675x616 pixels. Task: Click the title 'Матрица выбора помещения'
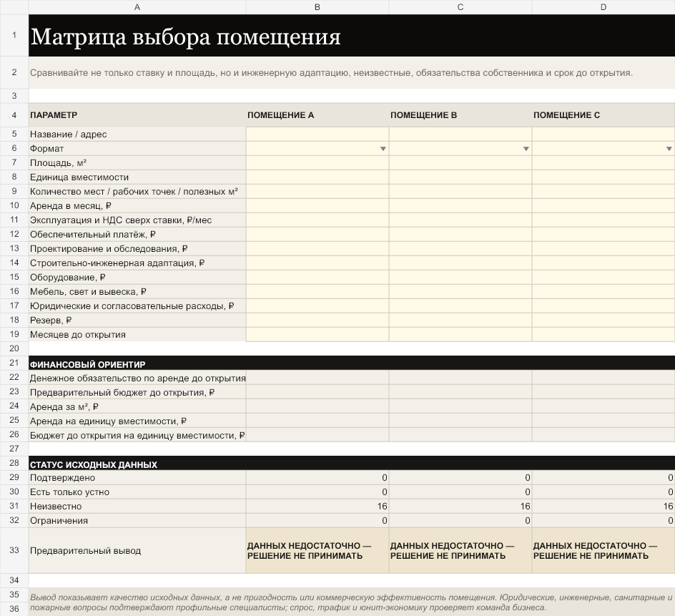(x=185, y=36)
